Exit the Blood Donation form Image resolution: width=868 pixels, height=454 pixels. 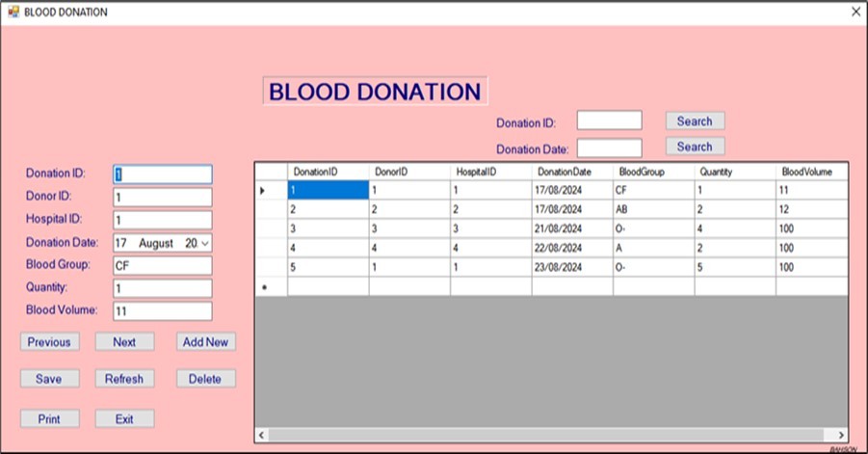pos(124,419)
